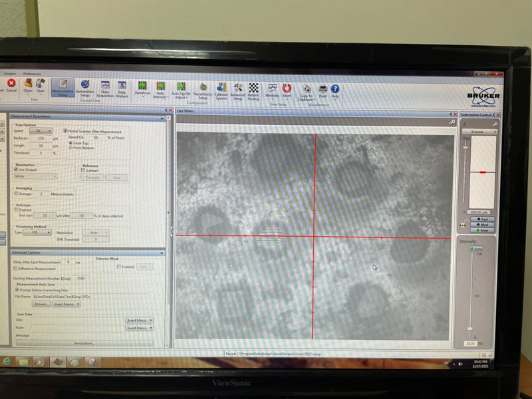Enable Subtract reference checkbox
The width and height of the screenshot is (532, 399).
pos(82,170)
